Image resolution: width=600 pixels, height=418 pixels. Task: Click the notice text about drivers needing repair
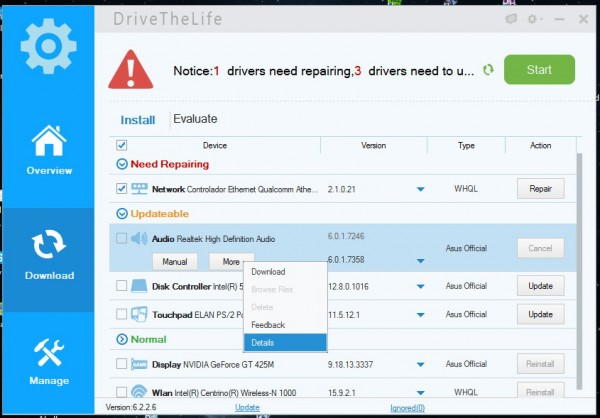[x=323, y=71]
